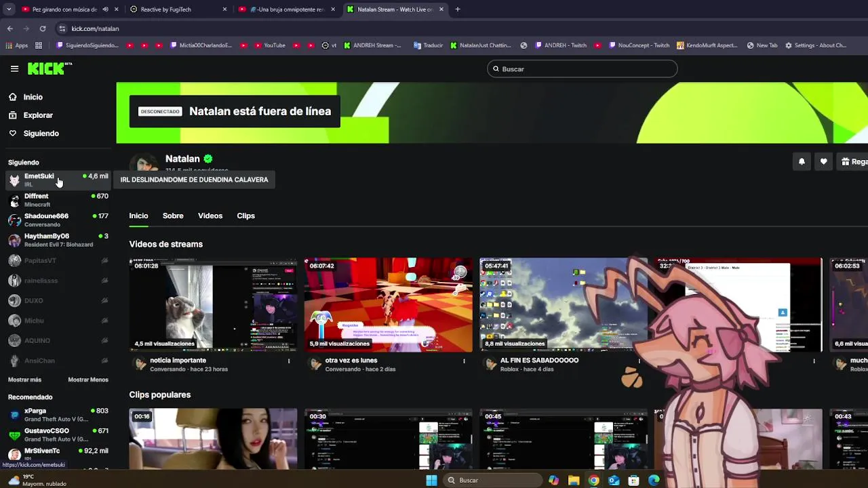
Task: Open Copilot from the taskbar
Action: click(x=554, y=480)
